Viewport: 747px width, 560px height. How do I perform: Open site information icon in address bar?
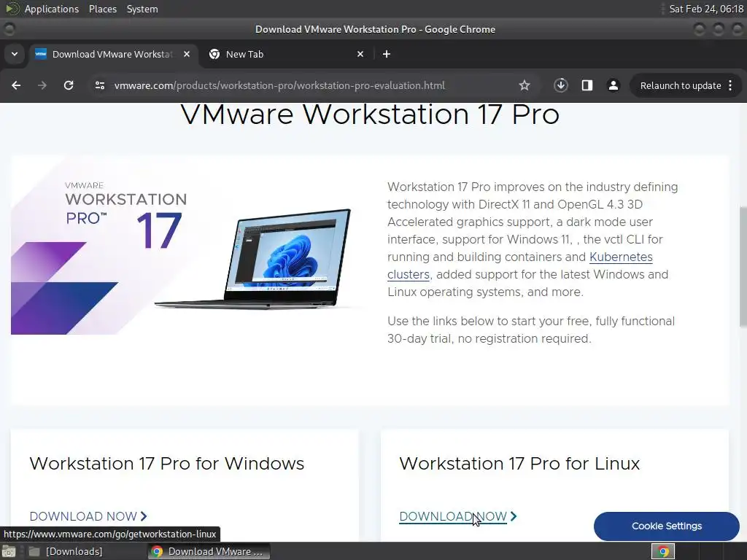point(100,85)
